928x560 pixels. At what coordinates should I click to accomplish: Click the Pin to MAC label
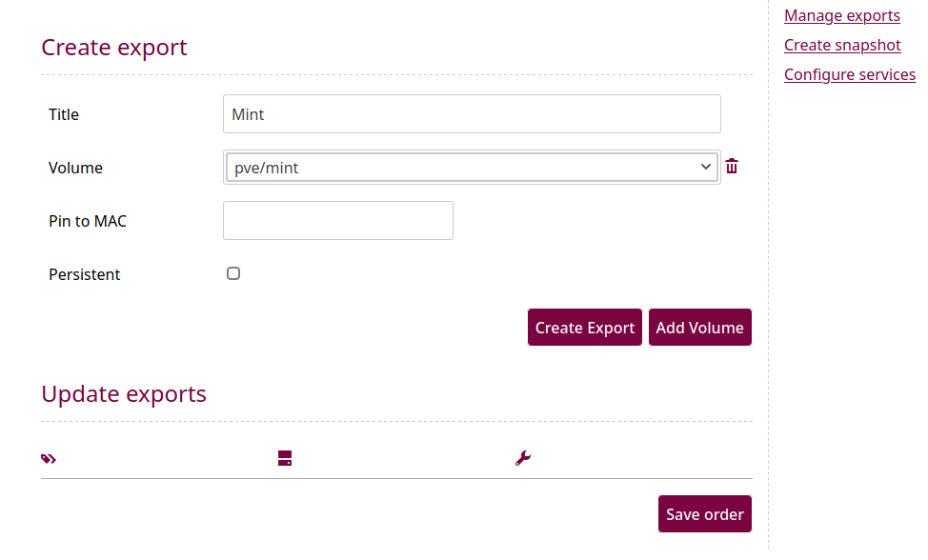(88, 221)
